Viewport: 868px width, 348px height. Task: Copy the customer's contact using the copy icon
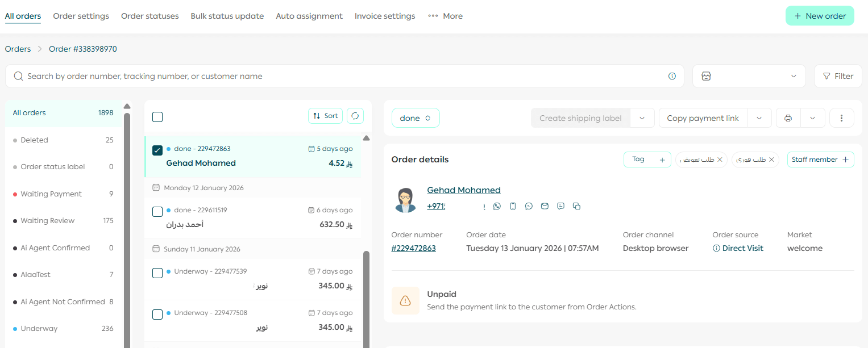[x=576, y=206]
